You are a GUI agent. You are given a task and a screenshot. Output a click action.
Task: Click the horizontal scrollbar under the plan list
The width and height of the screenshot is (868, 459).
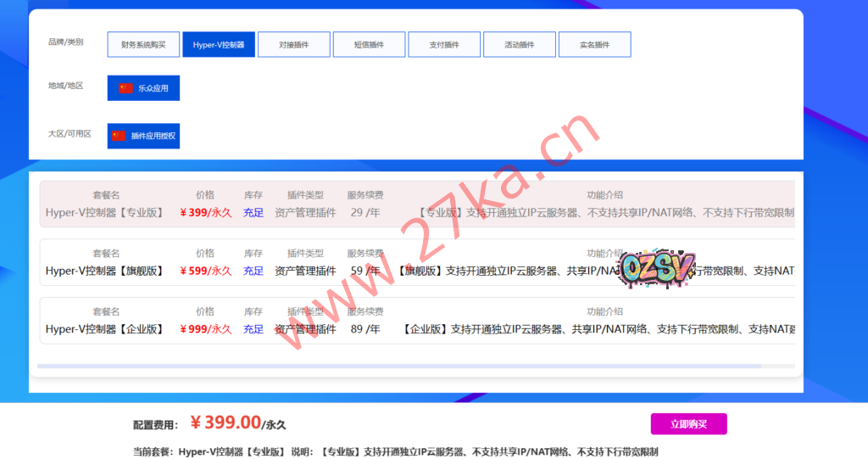(399, 366)
